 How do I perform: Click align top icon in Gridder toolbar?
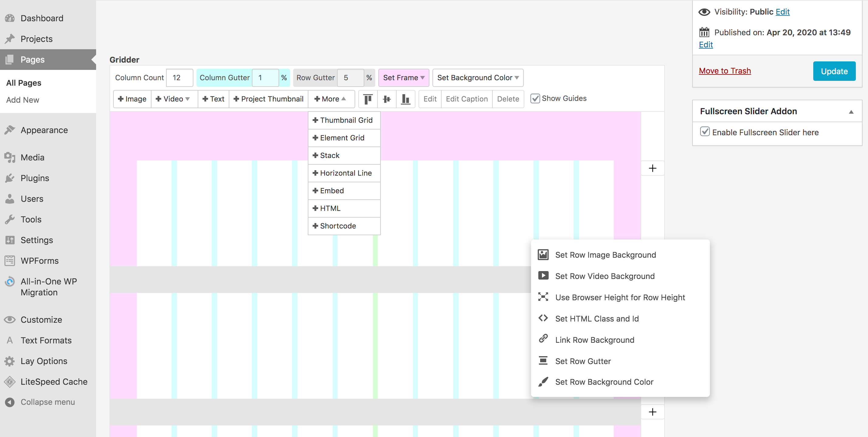(368, 99)
